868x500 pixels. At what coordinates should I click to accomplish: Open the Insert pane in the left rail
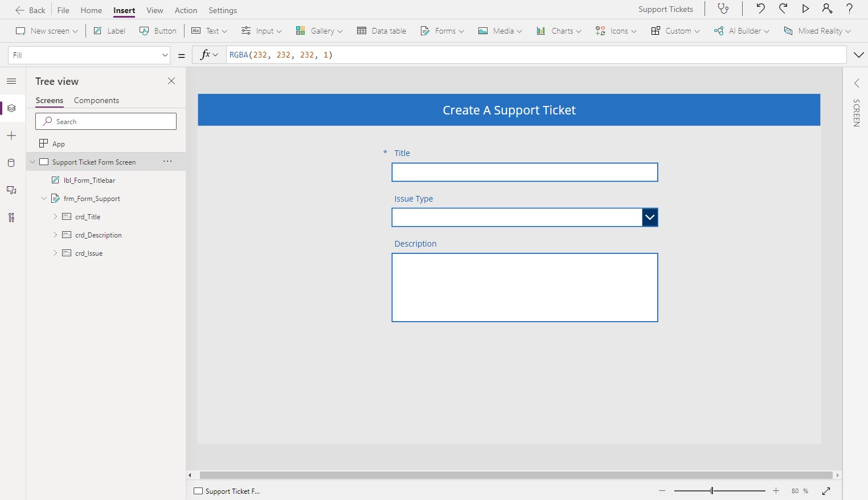coord(11,136)
